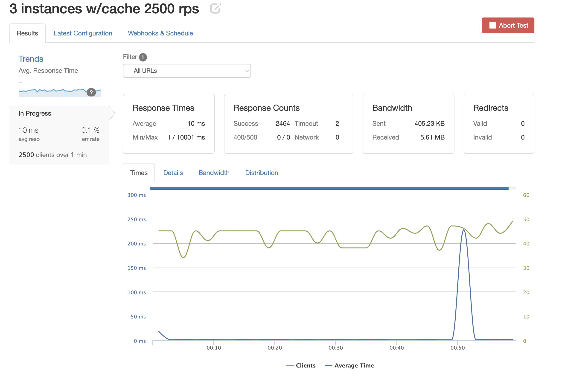Switch to the Latest Configuration tab
588x385 pixels.
83,33
